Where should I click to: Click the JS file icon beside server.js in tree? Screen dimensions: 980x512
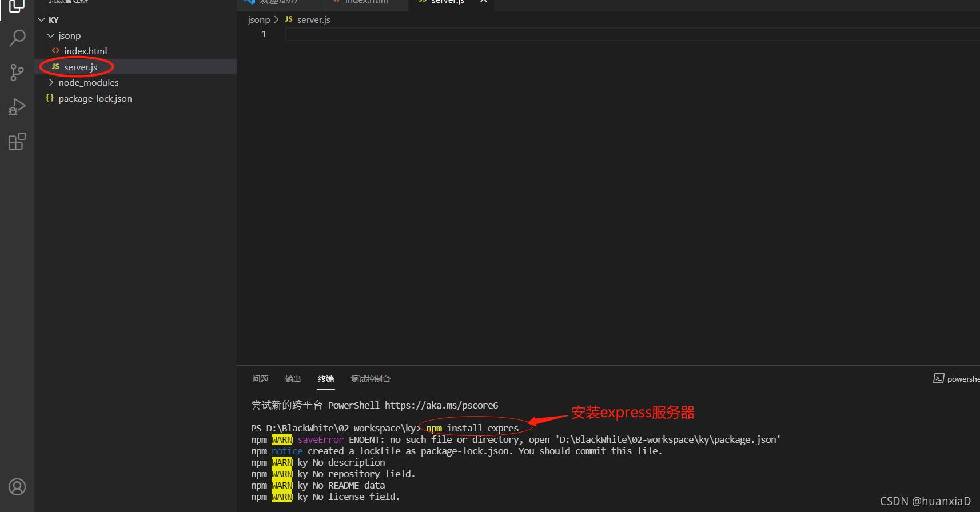tap(55, 67)
